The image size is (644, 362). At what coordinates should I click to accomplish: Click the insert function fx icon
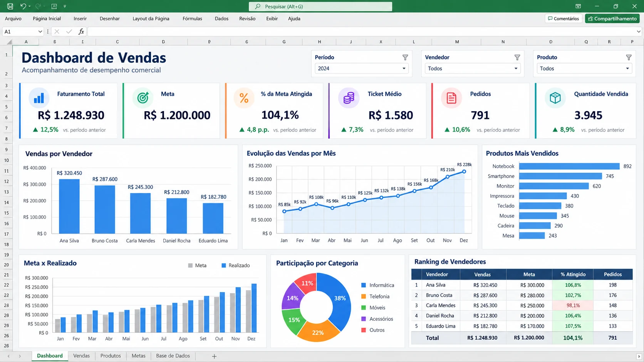click(x=81, y=32)
